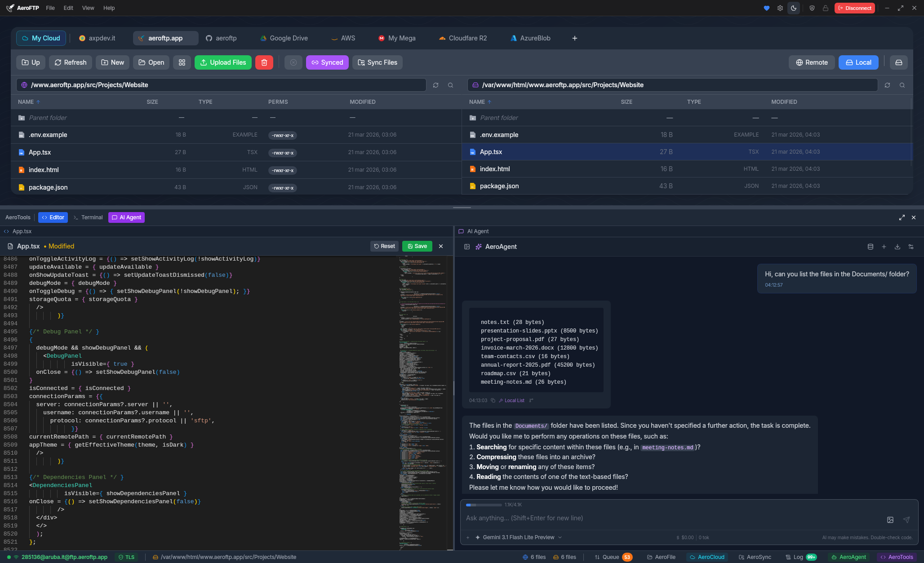Save the modified App.tsx file
Image resolution: width=924 pixels, height=563 pixels.
pos(417,246)
